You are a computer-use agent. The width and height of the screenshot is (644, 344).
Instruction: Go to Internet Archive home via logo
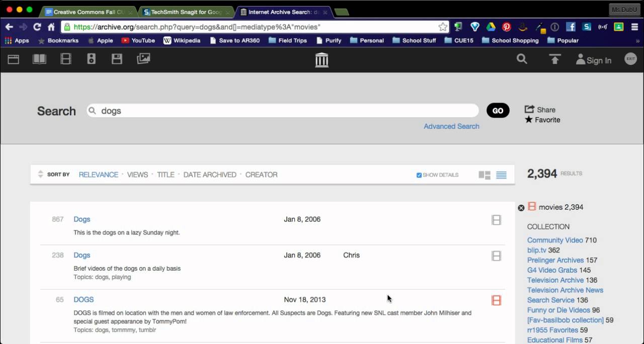(x=321, y=60)
